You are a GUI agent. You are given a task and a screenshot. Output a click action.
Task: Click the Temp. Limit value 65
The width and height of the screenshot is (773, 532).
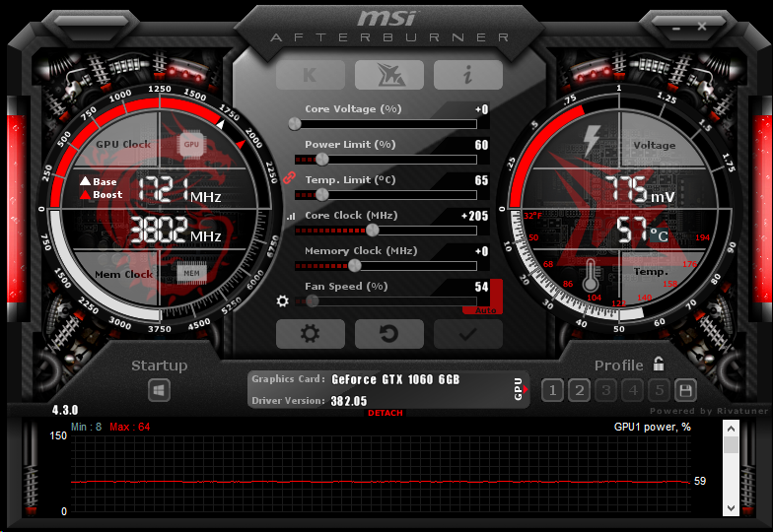[481, 180]
